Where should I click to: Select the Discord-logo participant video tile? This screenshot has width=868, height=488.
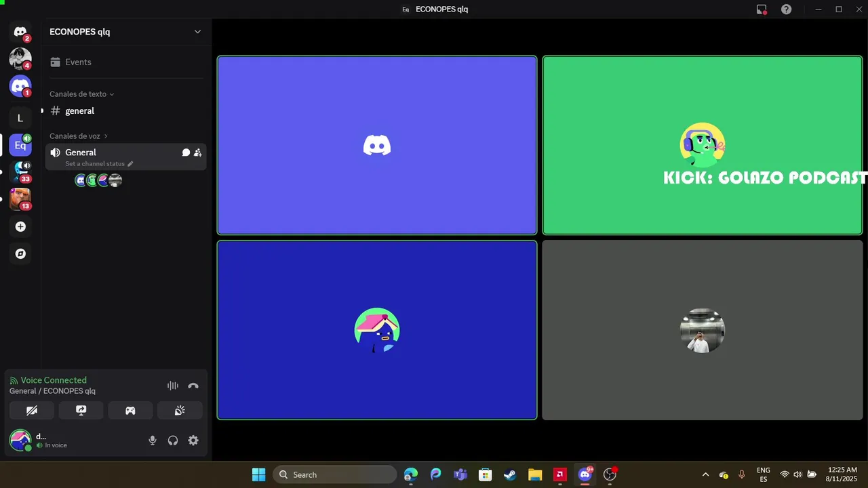377,145
